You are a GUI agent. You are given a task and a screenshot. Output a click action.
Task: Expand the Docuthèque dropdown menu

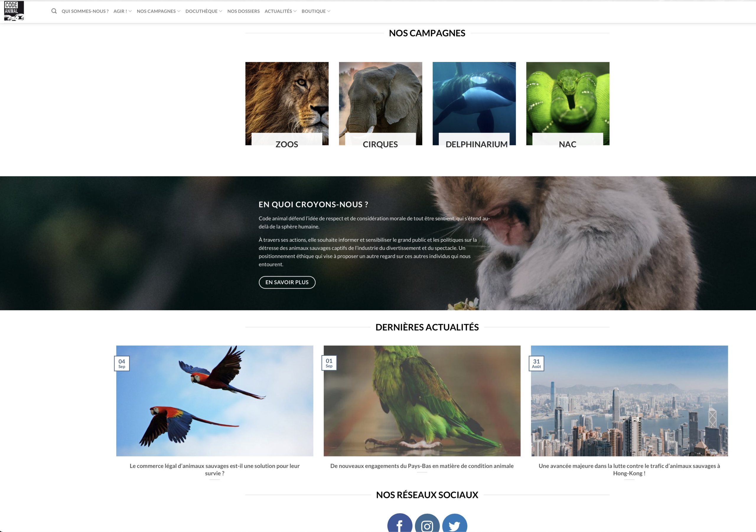[204, 11]
